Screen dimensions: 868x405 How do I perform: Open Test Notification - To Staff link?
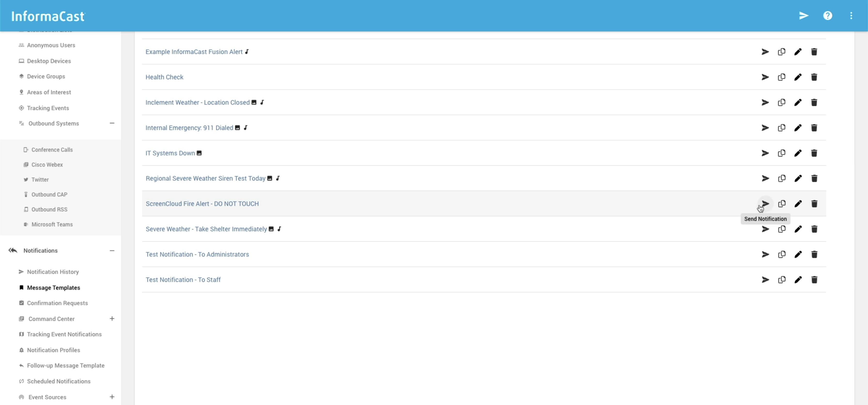pyautogui.click(x=183, y=280)
